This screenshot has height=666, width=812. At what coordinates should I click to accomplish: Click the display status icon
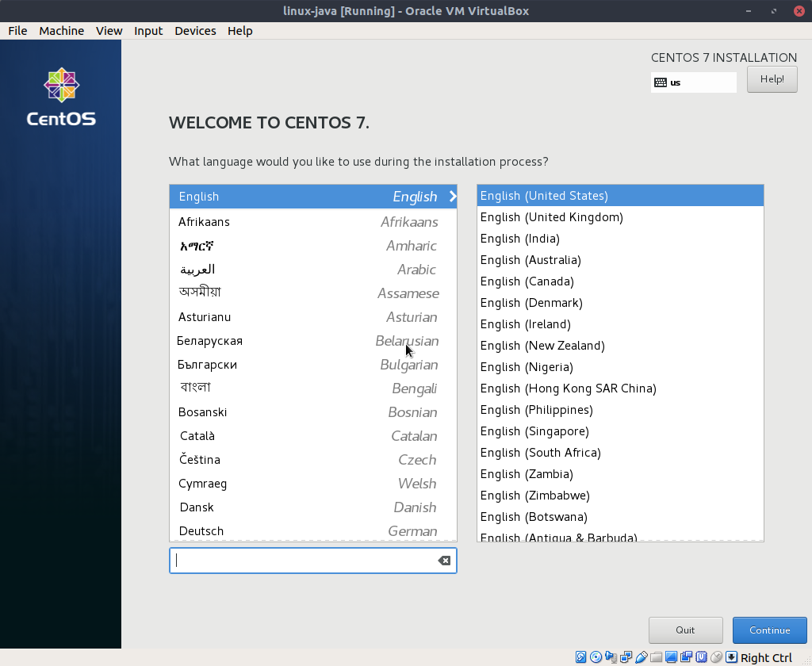(671, 657)
